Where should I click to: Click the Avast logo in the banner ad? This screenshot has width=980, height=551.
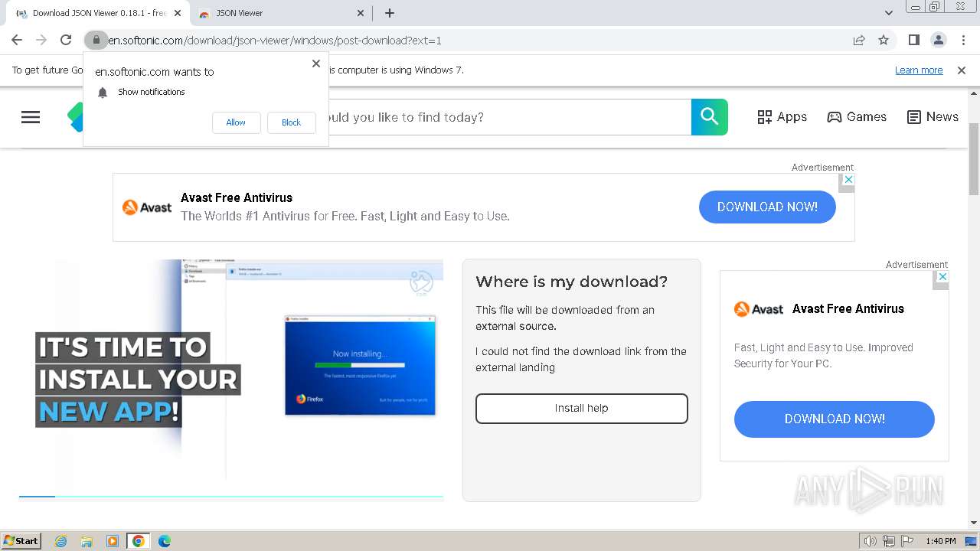[x=147, y=207]
